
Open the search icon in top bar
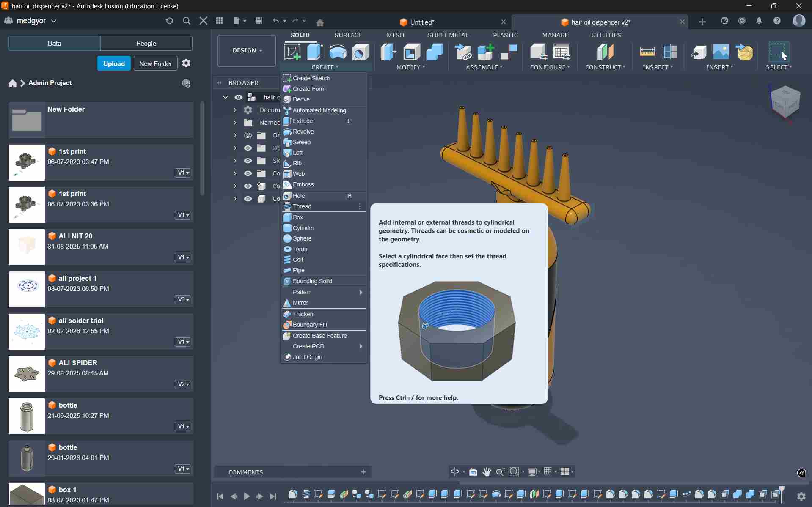coord(187,21)
